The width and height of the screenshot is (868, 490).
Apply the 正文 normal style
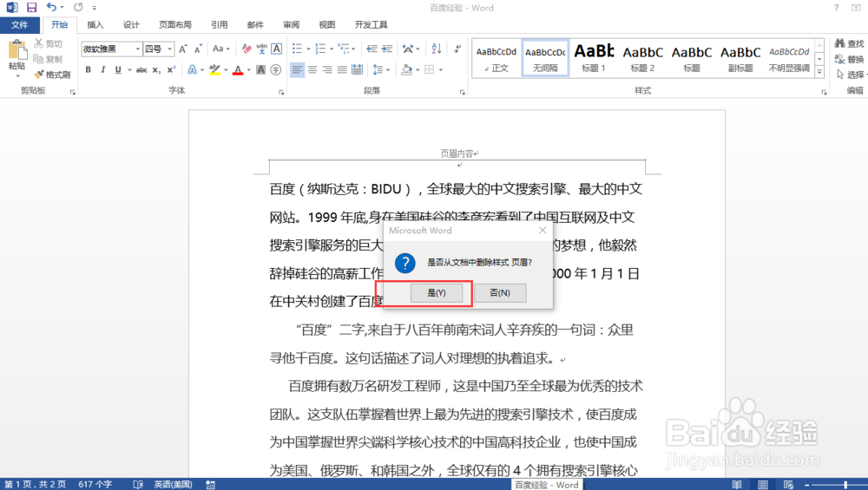[x=496, y=57]
